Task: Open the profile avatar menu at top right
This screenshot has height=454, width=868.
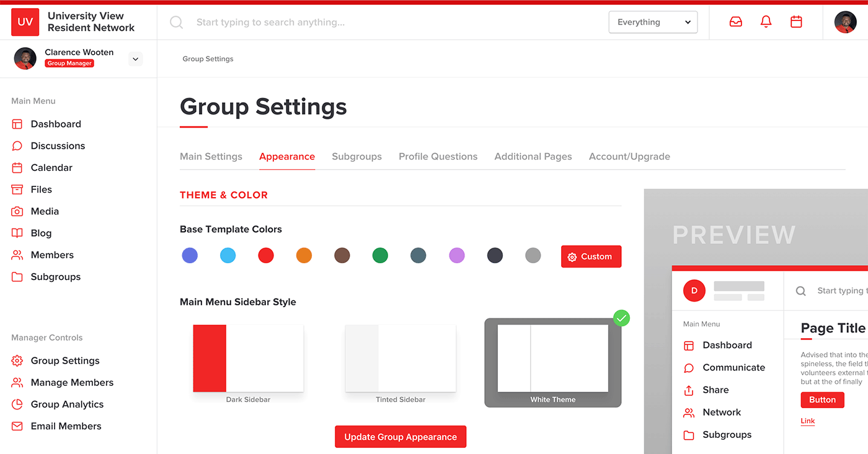Action: 845,22
